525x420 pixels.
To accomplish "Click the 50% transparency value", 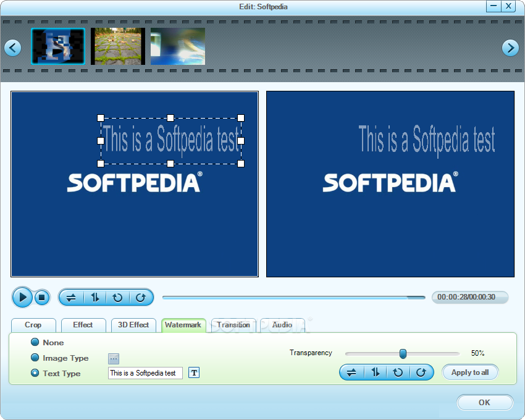I will tap(477, 353).
